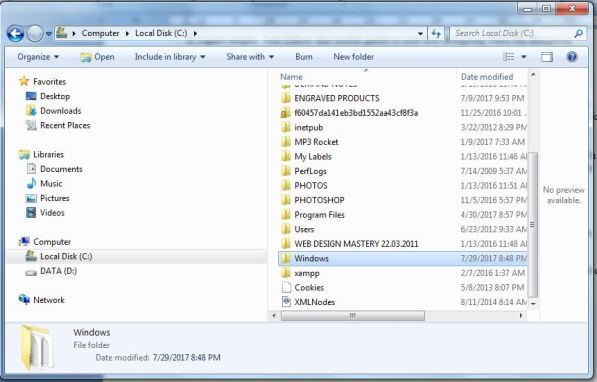The width and height of the screenshot is (597, 382).
Task: Click the Cookies file icon
Action: point(286,288)
